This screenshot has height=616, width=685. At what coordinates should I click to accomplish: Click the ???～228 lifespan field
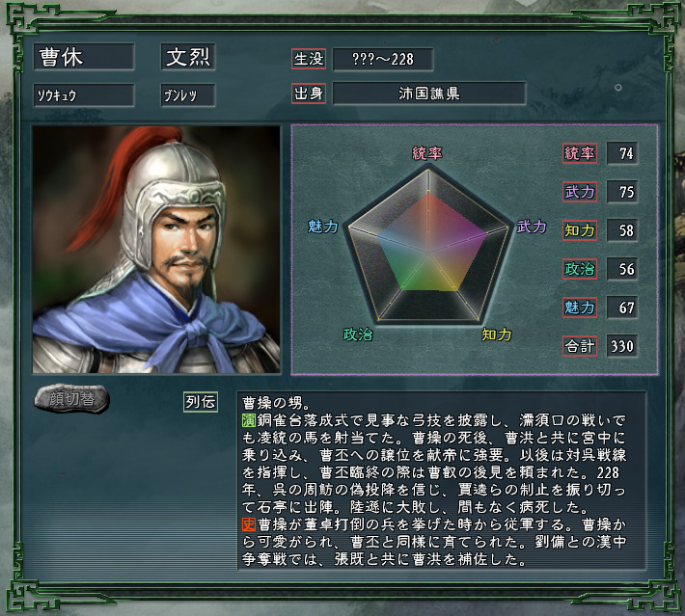tap(383, 59)
